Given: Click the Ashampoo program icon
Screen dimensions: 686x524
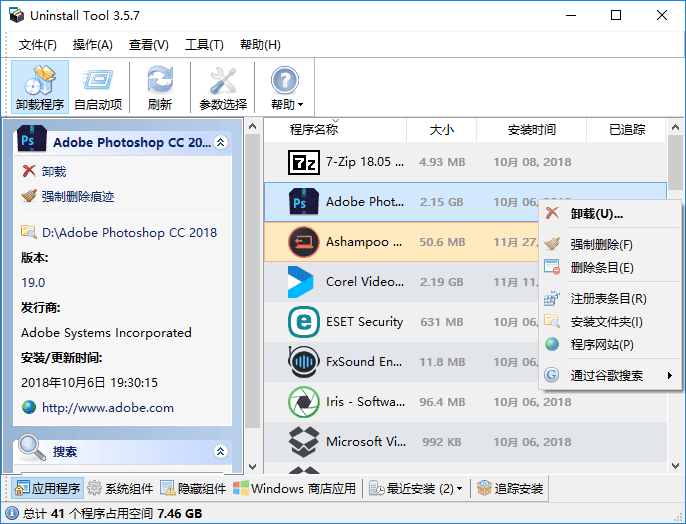Looking at the screenshot, I should pos(304,242).
